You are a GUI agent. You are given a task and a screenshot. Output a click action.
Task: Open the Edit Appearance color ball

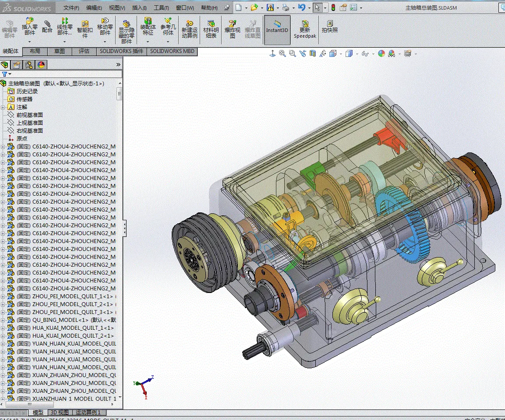coord(381,53)
